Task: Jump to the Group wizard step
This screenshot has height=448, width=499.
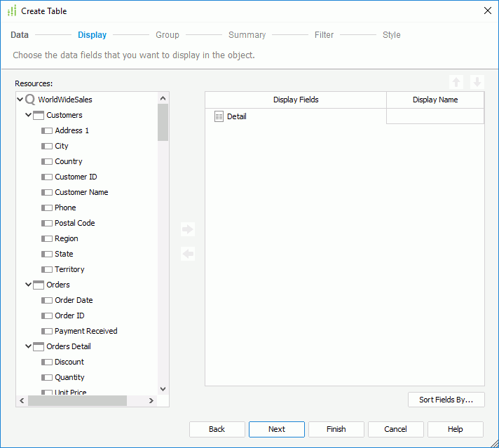Action: pyautogui.click(x=168, y=35)
